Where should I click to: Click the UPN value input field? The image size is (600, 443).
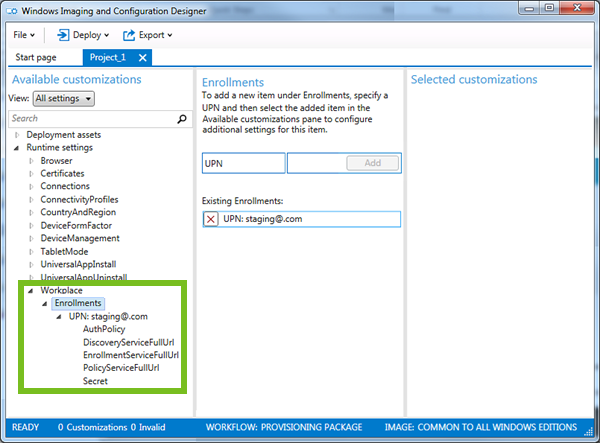coord(317,163)
